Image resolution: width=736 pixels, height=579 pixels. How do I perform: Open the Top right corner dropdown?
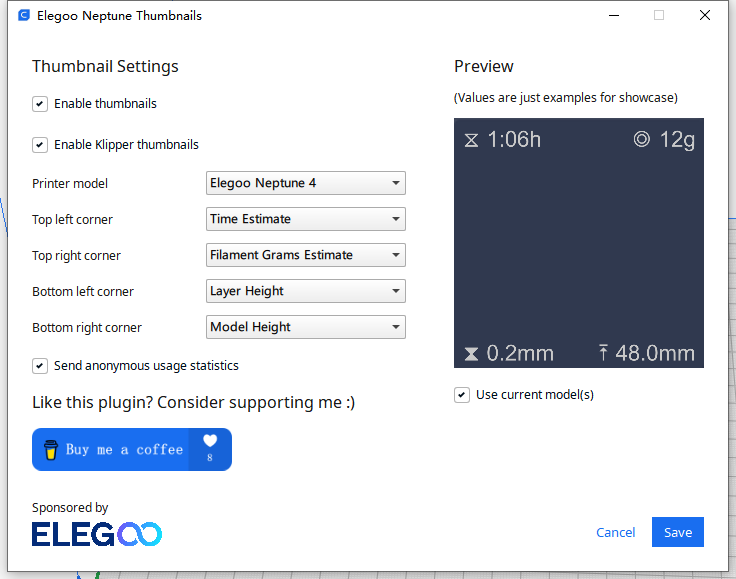tap(305, 255)
